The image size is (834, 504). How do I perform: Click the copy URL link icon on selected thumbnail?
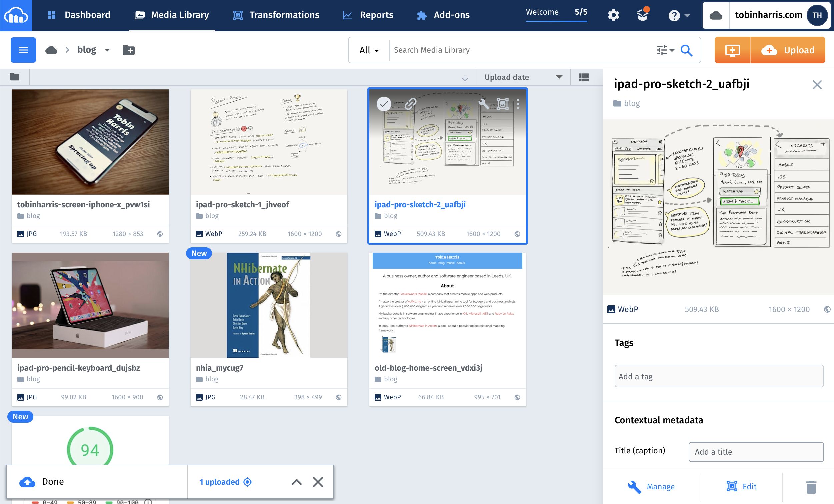point(411,104)
